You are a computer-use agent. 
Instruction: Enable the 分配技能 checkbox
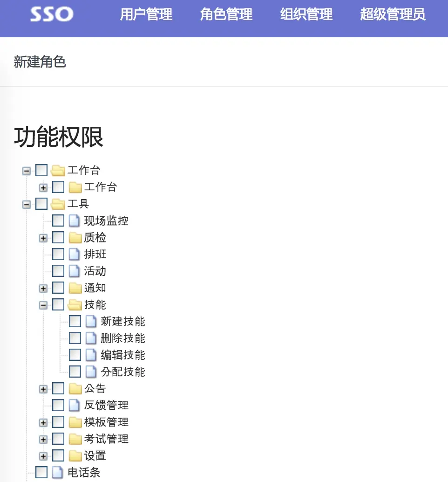(75, 372)
